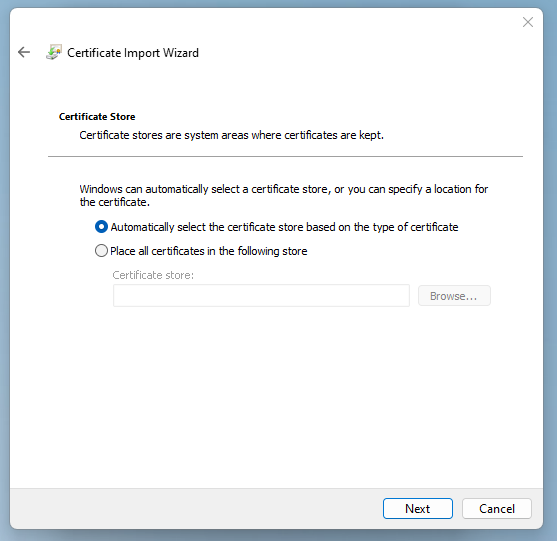Click the 'Certificate Import Wizard' title text
The image size is (557, 541).
[133, 53]
